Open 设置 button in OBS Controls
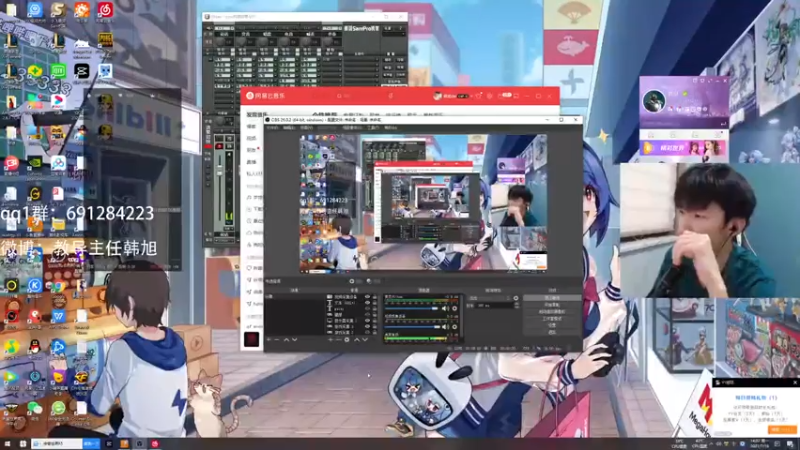800x450 pixels. (552, 325)
